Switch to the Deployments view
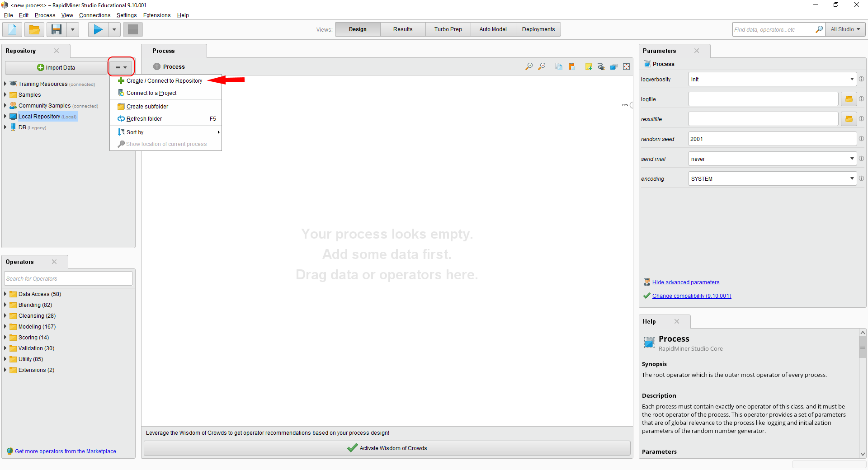This screenshot has height=470, width=868. coord(538,29)
